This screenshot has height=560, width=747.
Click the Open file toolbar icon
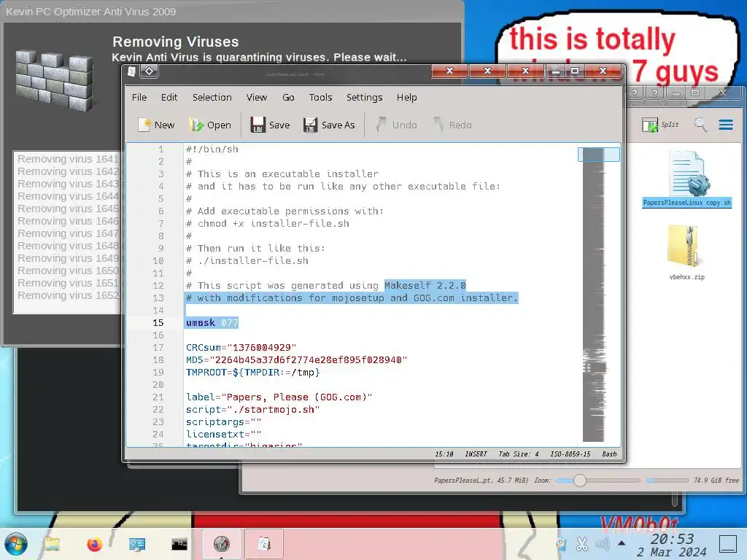pos(196,125)
